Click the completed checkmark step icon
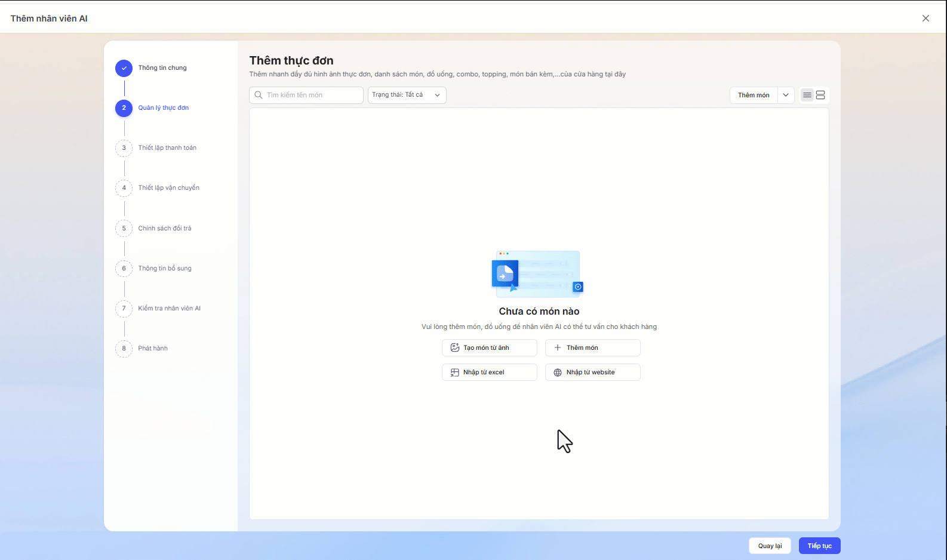This screenshot has width=947, height=560. click(x=124, y=68)
